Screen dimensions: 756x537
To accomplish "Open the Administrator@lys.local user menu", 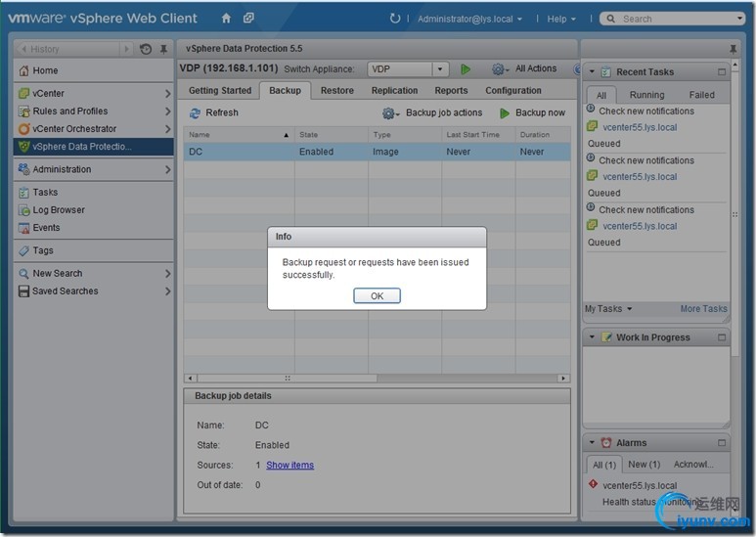I will 469,19.
